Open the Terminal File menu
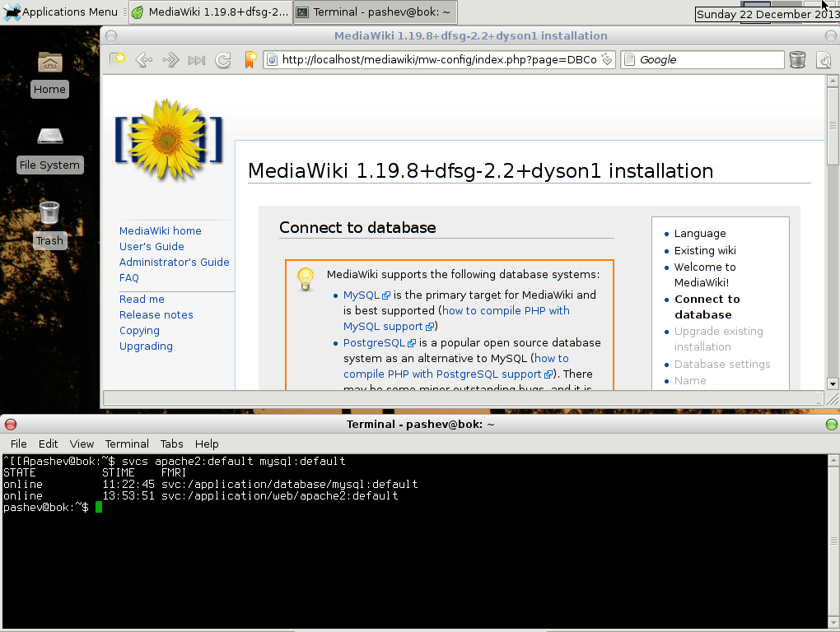 point(18,444)
